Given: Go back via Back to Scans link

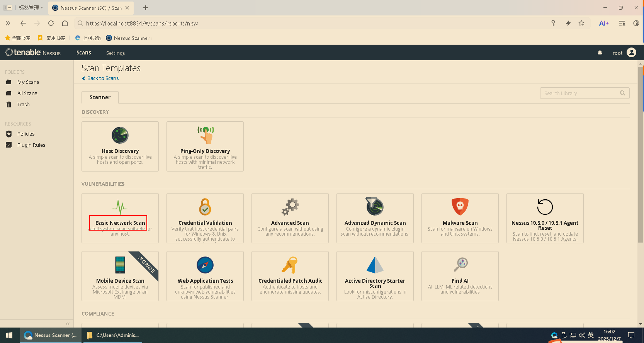Looking at the screenshot, I should (x=103, y=78).
